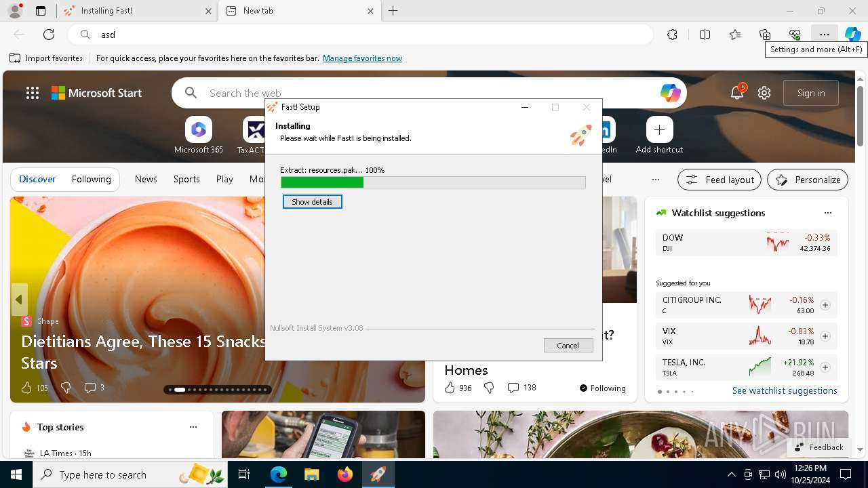Dislike the Dietitians snacks story
This screenshot has width=868, height=488.
[x=66, y=388]
